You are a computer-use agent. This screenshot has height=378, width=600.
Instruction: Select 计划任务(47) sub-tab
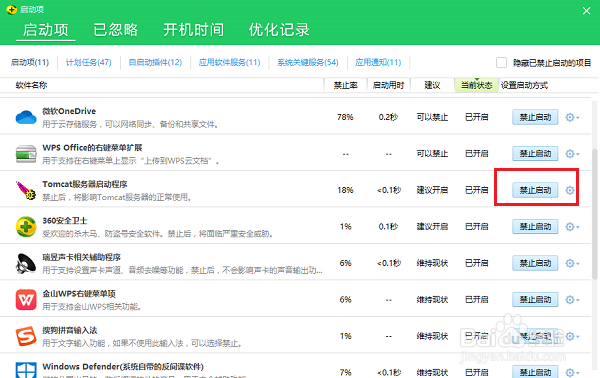pos(88,62)
